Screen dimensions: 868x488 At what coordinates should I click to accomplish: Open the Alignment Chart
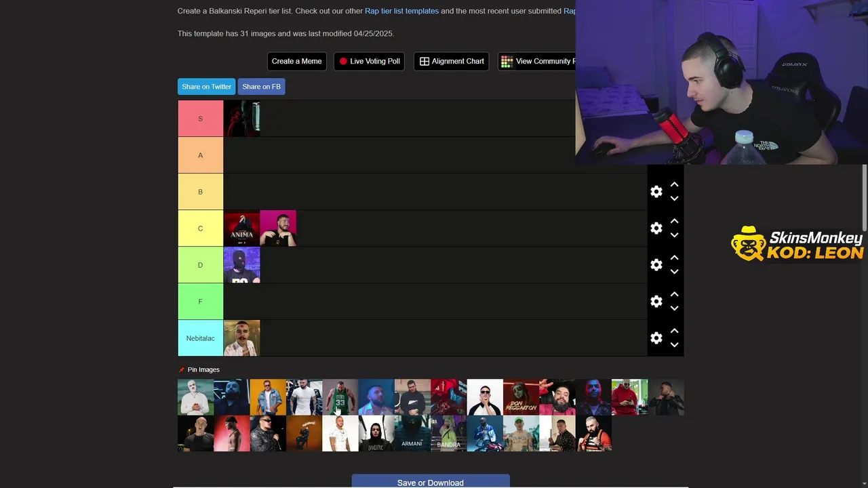451,61
